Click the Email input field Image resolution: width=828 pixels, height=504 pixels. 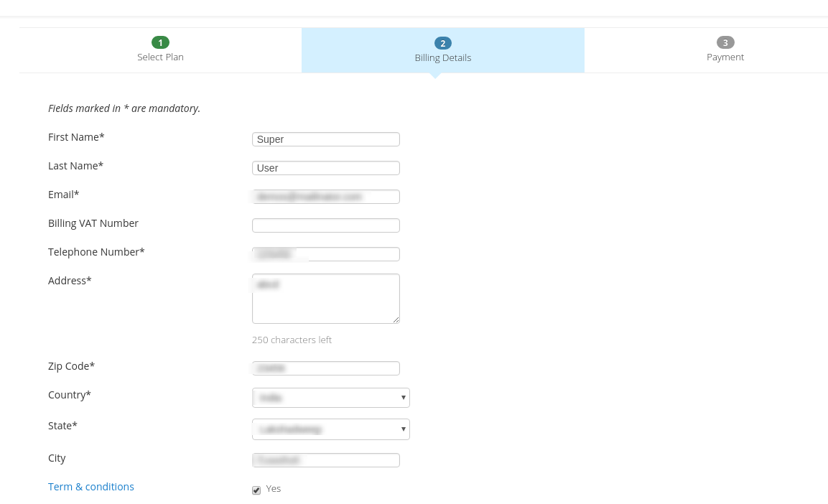(325, 197)
